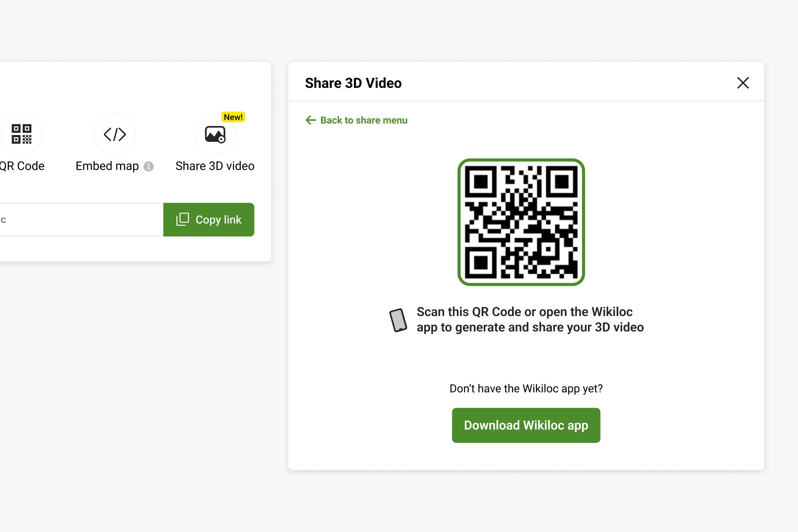The image size is (798, 532).
Task: Click the QR Code label
Action: (22, 166)
